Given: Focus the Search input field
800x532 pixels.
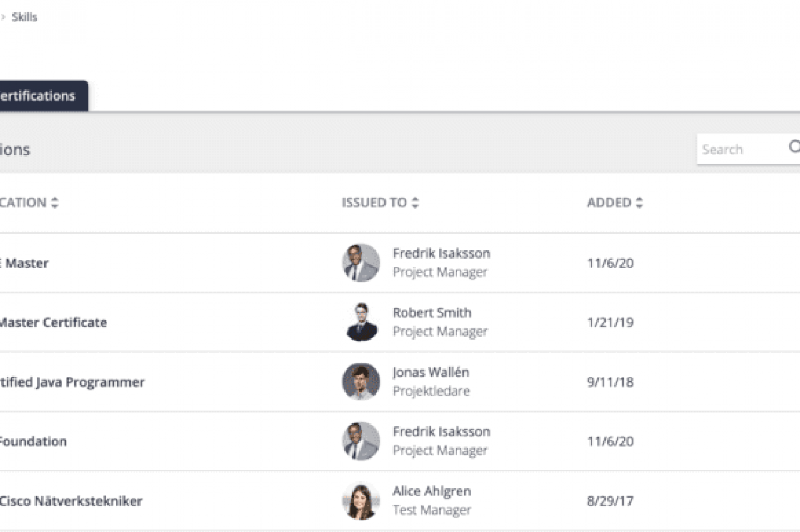Looking at the screenshot, I should (x=741, y=150).
